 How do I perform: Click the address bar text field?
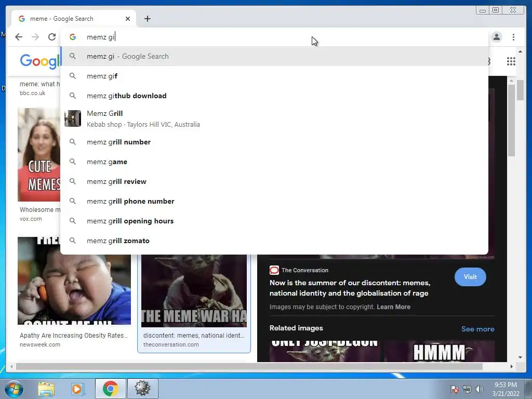(274, 37)
